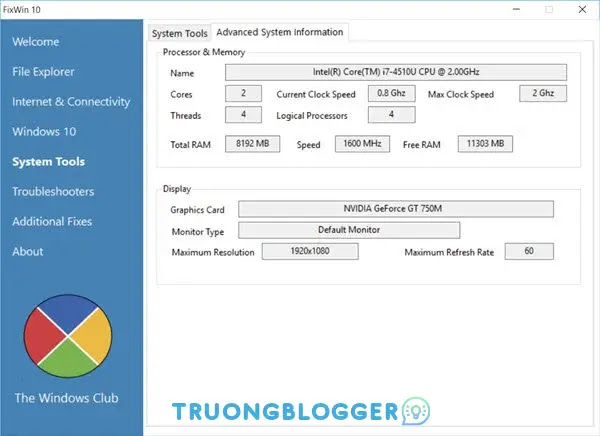This screenshot has width=600, height=436.
Task: Open Internet & Connectivity section
Action: tap(71, 101)
